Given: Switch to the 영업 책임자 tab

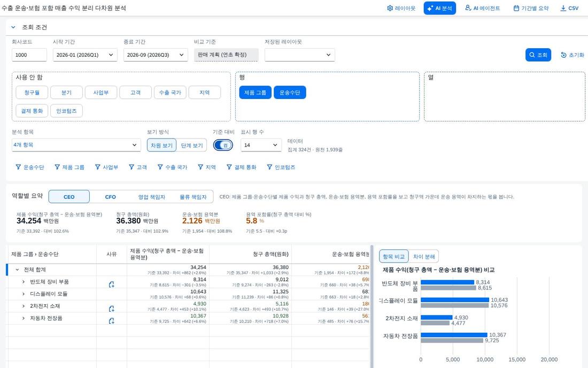Looking at the screenshot, I should [151, 196].
